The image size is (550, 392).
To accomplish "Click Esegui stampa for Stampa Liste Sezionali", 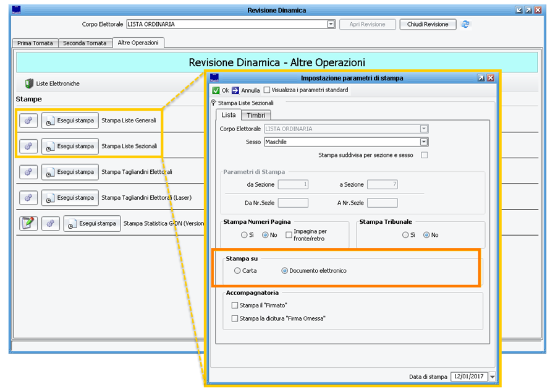I will [70, 147].
